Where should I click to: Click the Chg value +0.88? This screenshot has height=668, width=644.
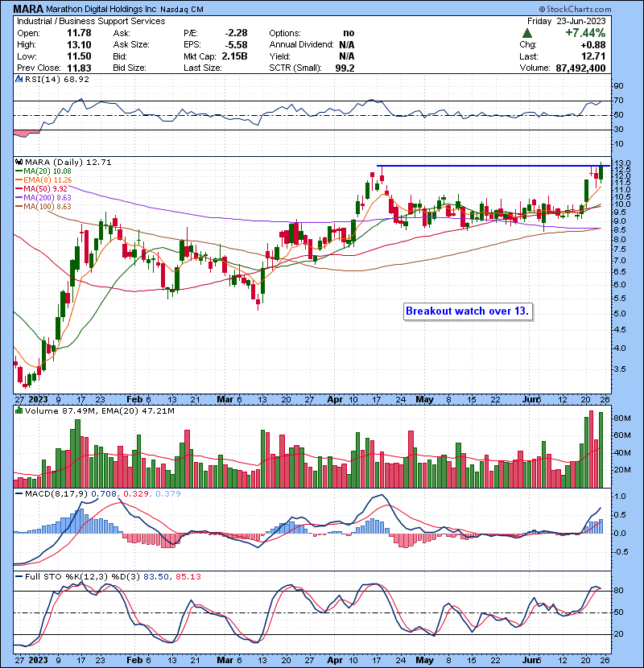point(592,45)
